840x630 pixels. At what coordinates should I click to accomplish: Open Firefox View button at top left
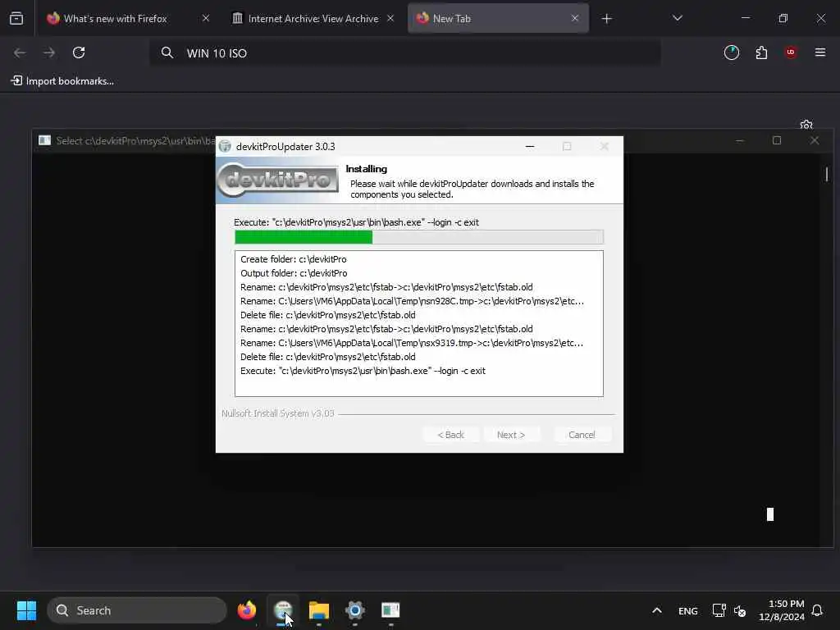[x=16, y=19]
